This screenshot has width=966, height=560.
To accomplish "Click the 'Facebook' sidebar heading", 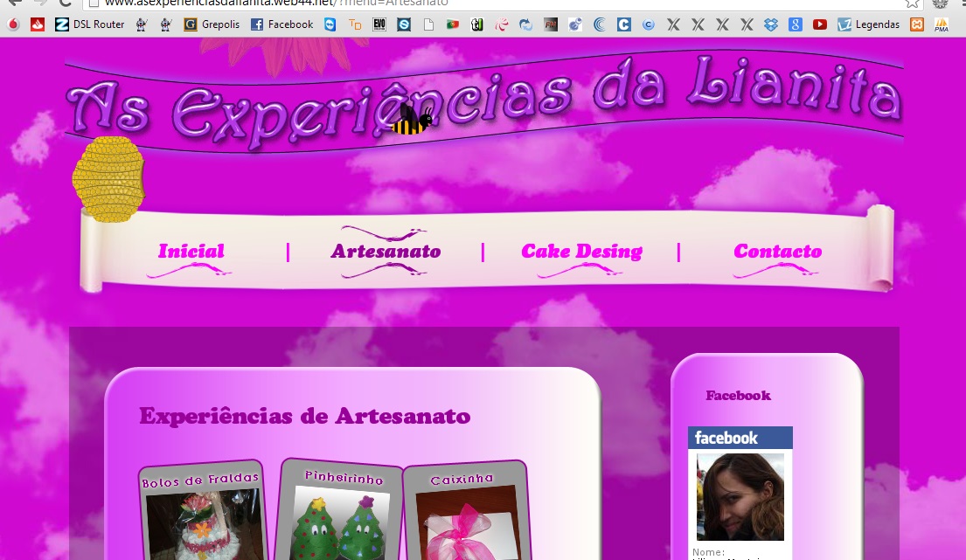I will (x=738, y=396).
